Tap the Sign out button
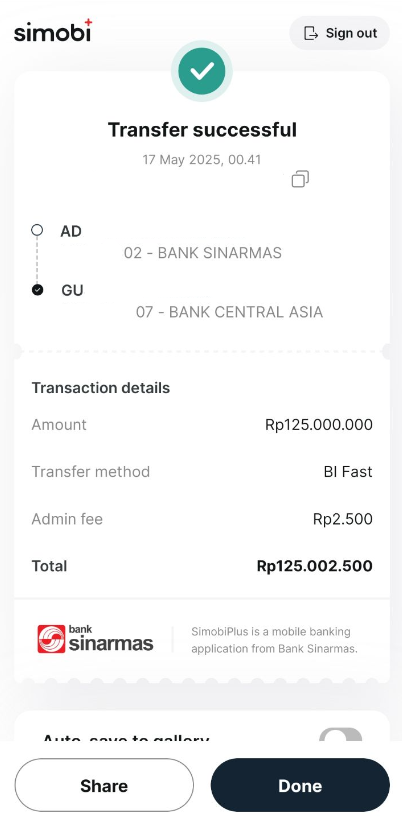402x821 pixels. [340, 33]
